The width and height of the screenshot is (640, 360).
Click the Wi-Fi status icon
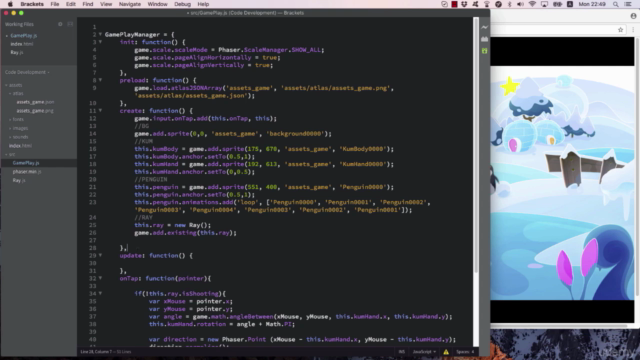532,4
